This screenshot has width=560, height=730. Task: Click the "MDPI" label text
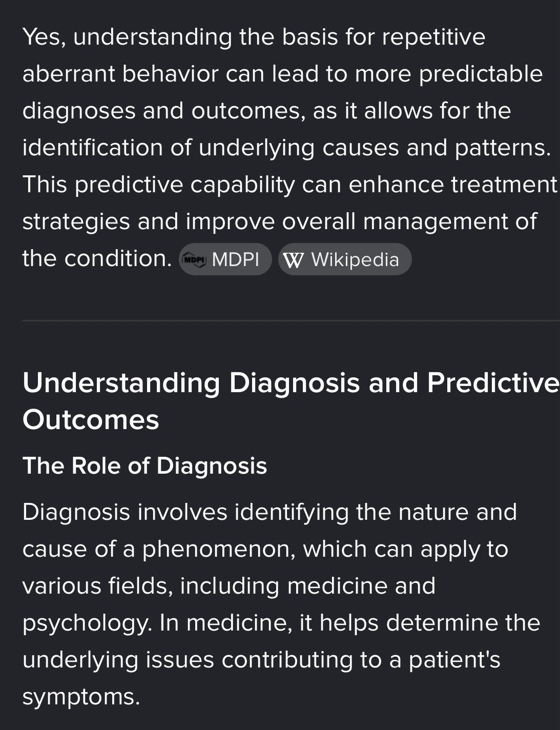click(x=235, y=259)
